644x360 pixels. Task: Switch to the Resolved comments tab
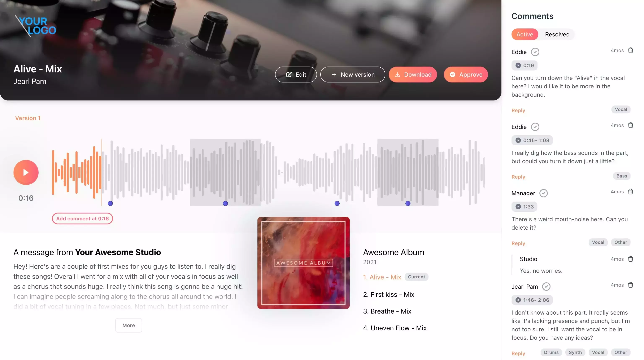pos(557,34)
